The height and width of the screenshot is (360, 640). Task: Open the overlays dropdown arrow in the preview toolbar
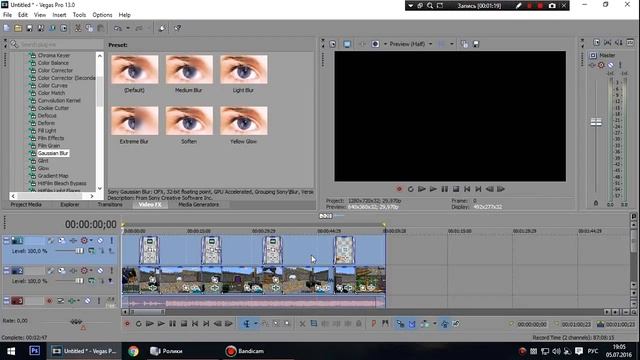451,44
